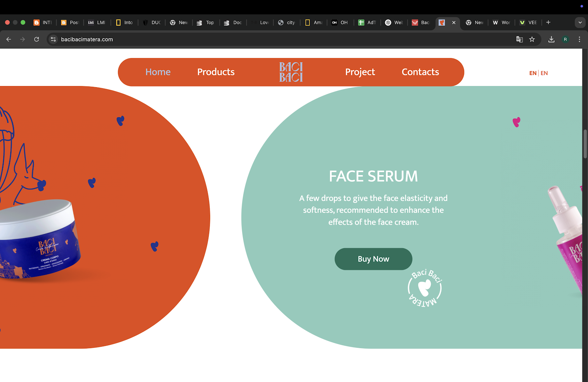Reload the current page
This screenshot has height=382, width=588.
tap(36, 39)
